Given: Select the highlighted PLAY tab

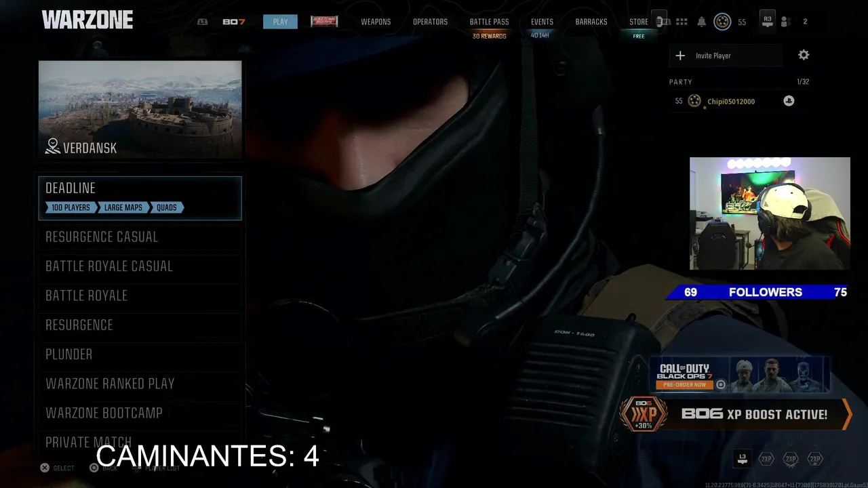Looking at the screenshot, I should tap(280, 22).
